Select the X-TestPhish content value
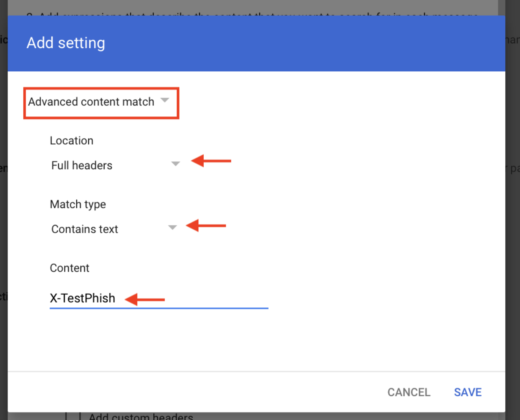The height and width of the screenshot is (420, 520). (83, 298)
